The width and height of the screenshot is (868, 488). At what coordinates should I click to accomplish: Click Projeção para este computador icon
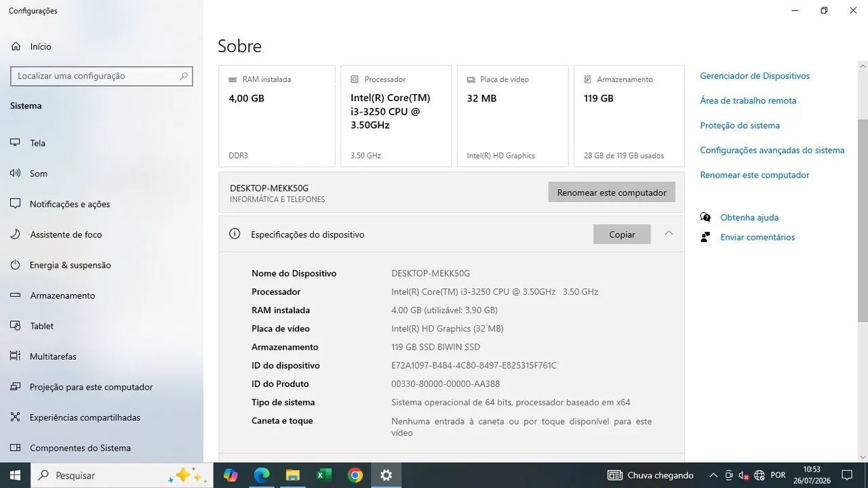15,387
